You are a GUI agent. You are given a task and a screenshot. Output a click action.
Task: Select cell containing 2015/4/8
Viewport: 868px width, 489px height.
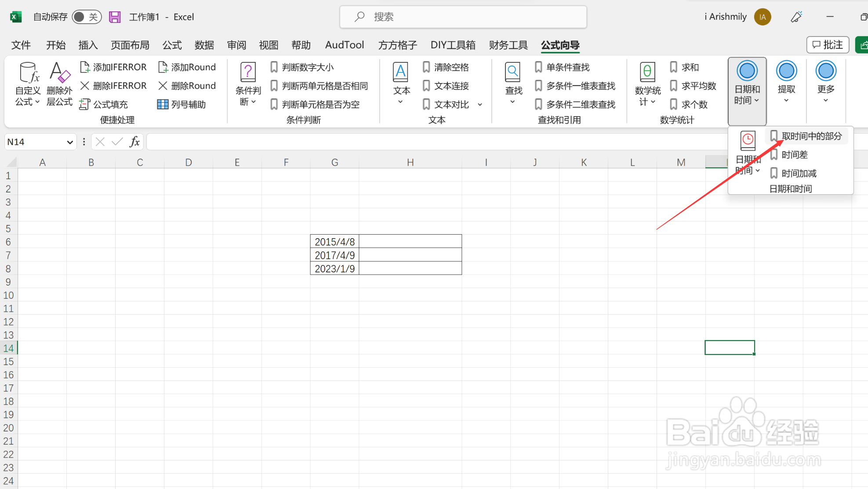334,242
